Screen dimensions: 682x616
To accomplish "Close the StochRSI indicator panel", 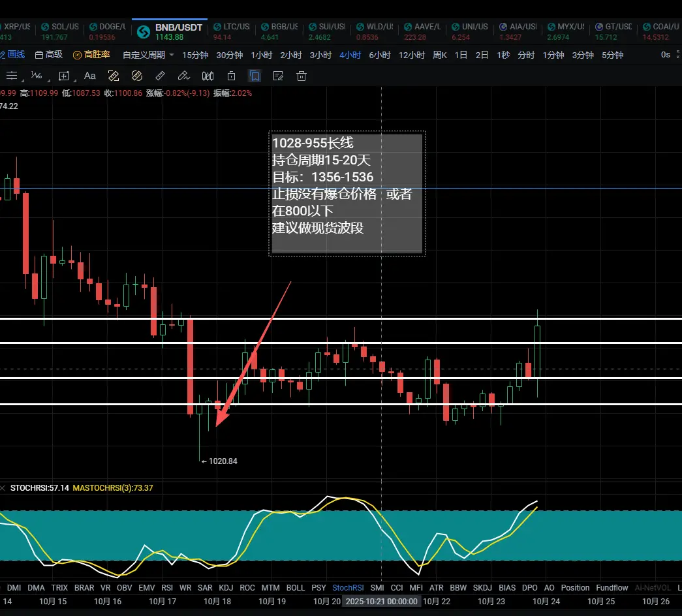I will pyautogui.click(x=3, y=488).
